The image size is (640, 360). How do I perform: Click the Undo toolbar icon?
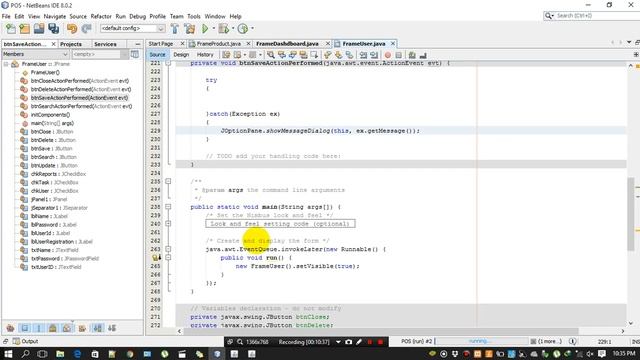click(72, 29)
